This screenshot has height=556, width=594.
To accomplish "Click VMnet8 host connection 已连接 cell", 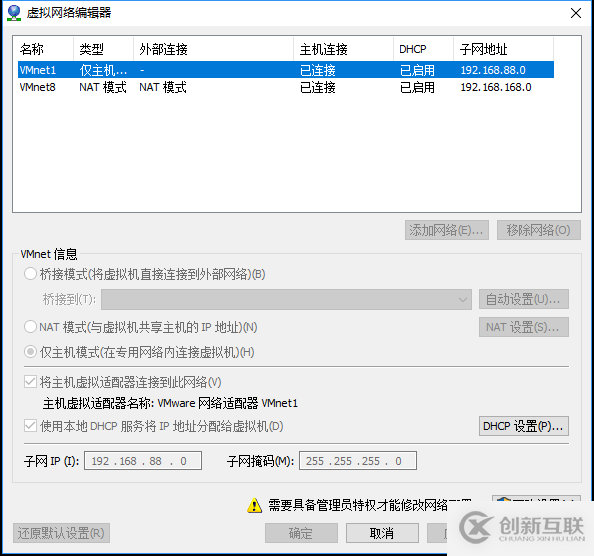I will pyautogui.click(x=317, y=87).
